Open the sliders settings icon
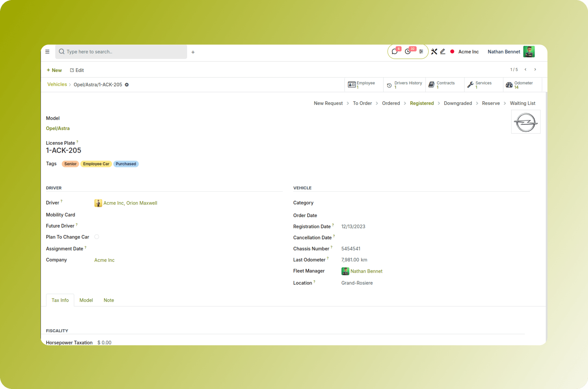Viewport: 588px width, 389px height. click(x=421, y=52)
